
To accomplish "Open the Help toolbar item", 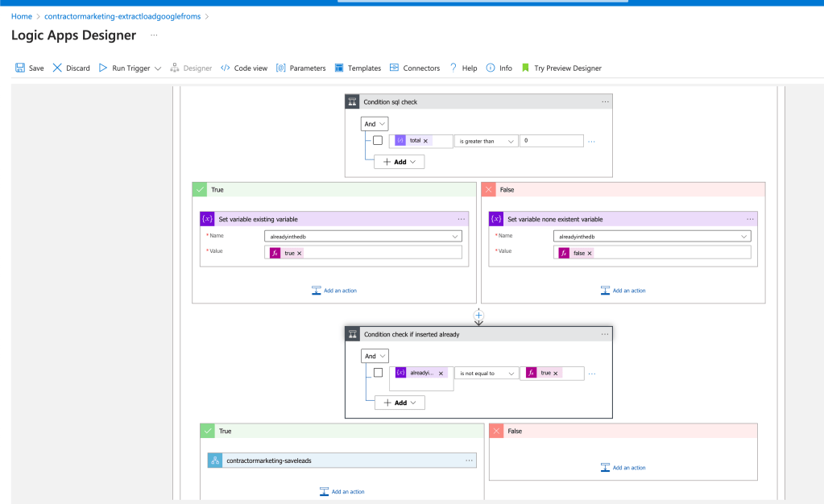I will point(463,68).
